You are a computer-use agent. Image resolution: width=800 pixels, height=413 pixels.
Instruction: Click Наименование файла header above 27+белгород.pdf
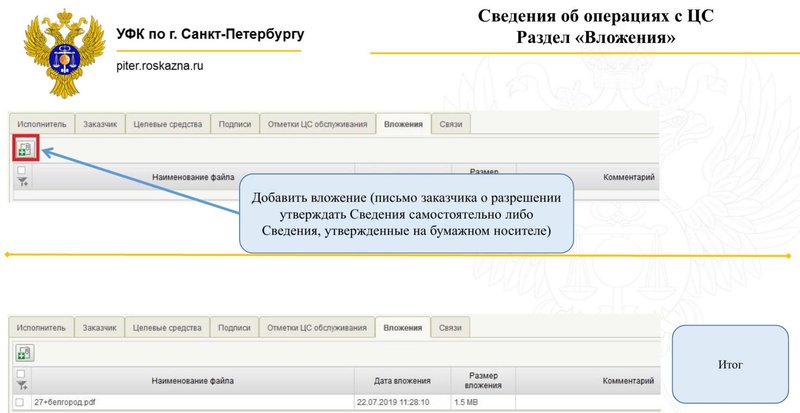(193, 381)
